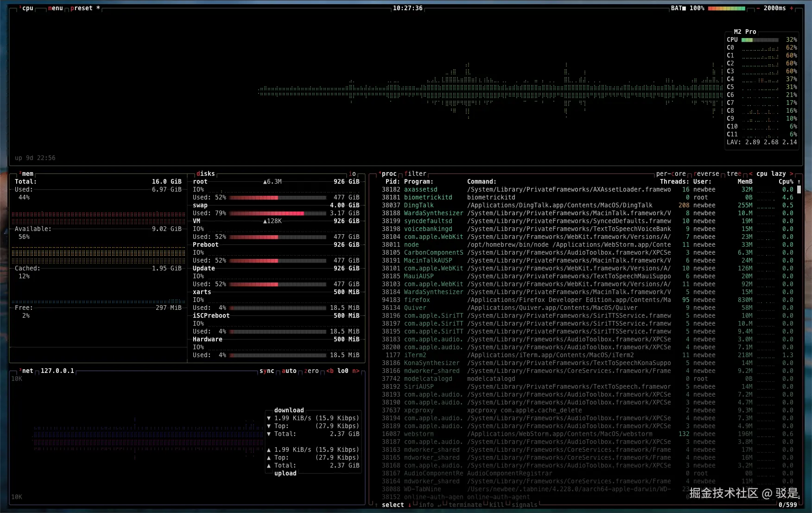The height and width of the screenshot is (513, 812).
Task: Click the down arrow after select
Action: point(410,505)
